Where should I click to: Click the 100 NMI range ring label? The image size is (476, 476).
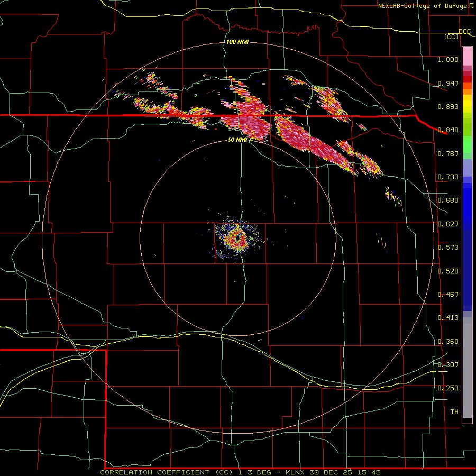pos(237,42)
